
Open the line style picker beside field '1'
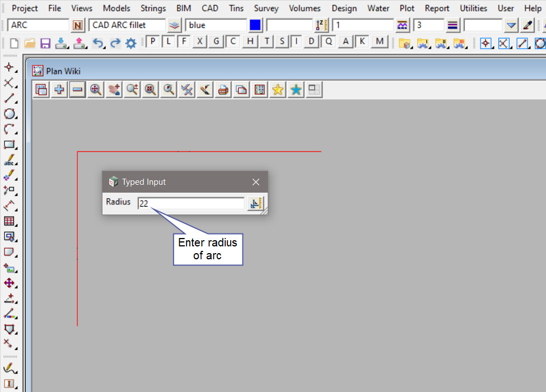point(402,25)
